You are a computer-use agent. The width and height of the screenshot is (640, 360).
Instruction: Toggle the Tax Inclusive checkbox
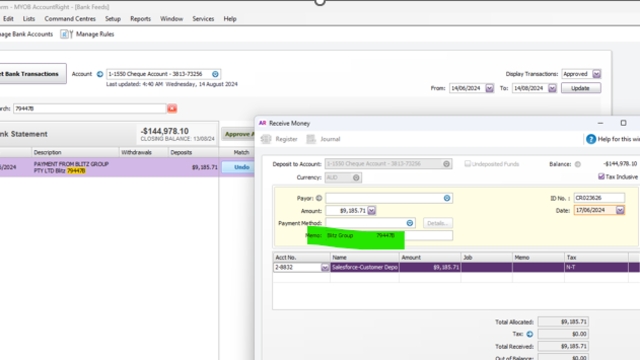tap(601, 176)
